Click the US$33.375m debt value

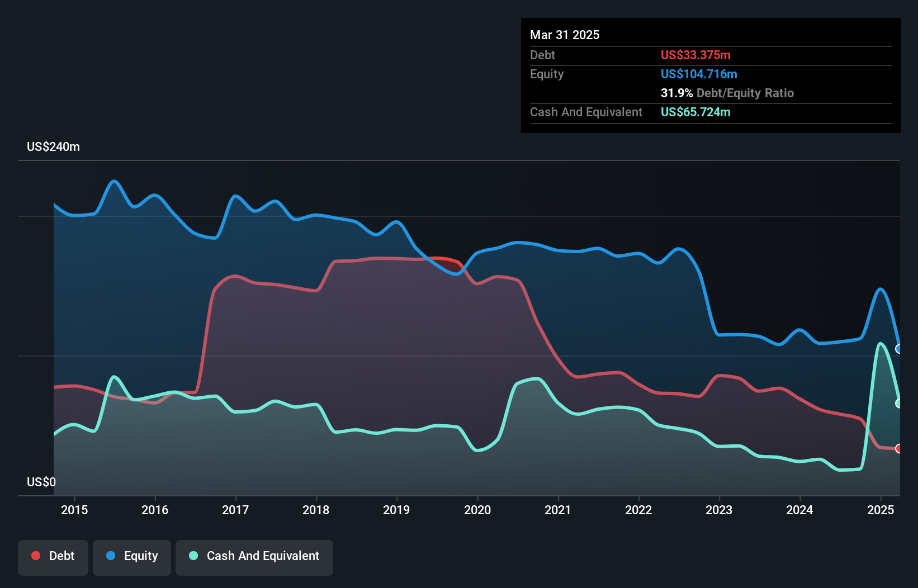coord(695,55)
